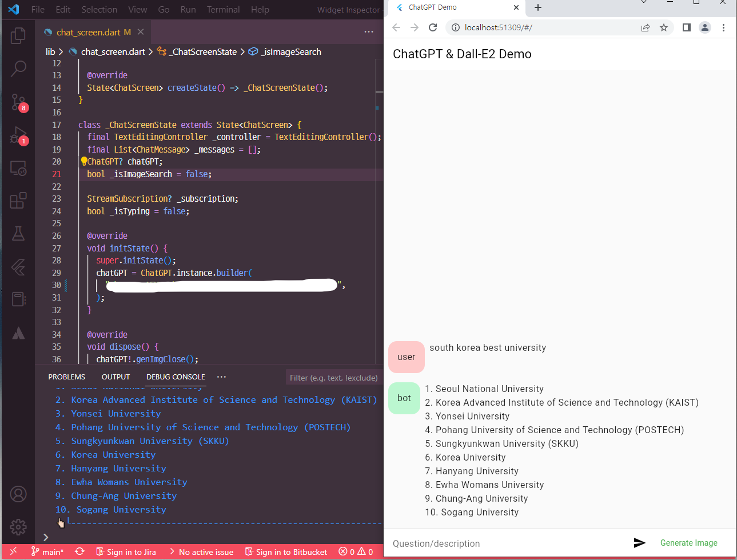Open the View menu

tap(137, 10)
